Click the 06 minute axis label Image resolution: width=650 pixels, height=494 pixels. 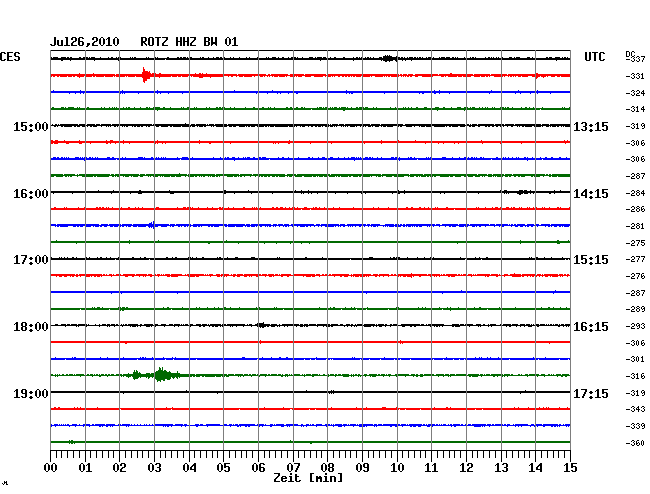pos(258,468)
